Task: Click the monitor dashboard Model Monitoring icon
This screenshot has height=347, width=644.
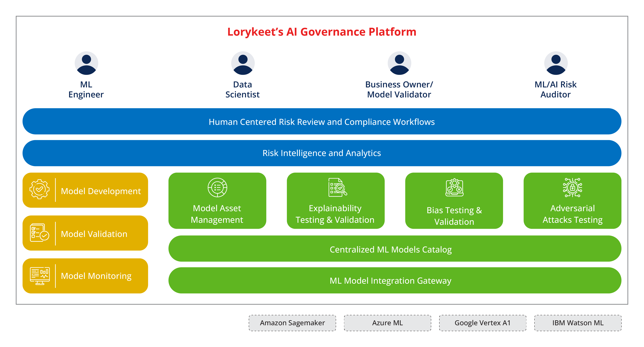Action: [40, 276]
